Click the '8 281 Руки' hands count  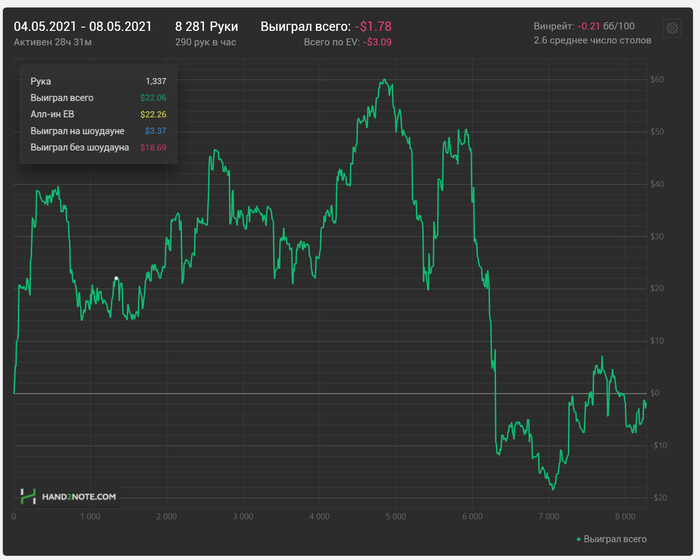coord(206,26)
